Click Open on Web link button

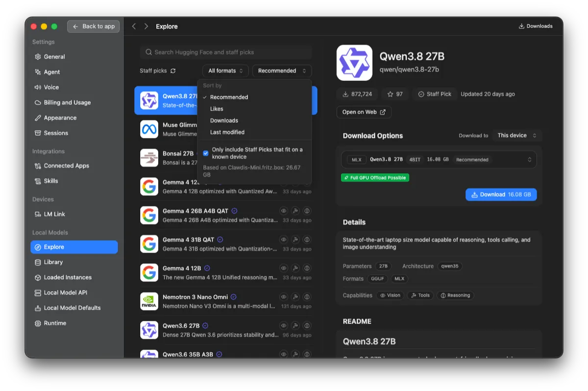[x=364, y=112]
